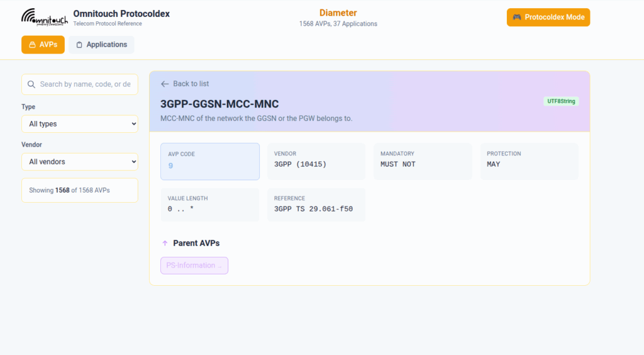The width and height of the screenshot is (644, 355).
Task: Enable Protocoldex Mode
Action: click(x=548, y=18)
